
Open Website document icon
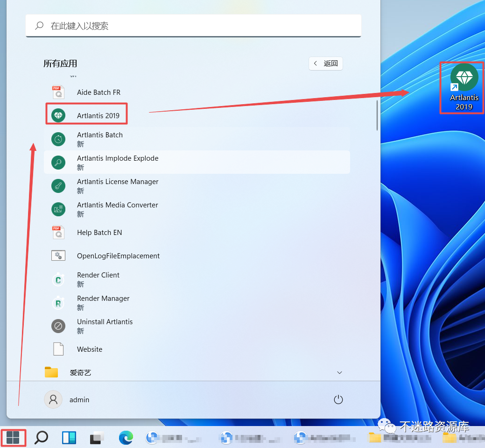pyautogui.click(x=58, y=349)
